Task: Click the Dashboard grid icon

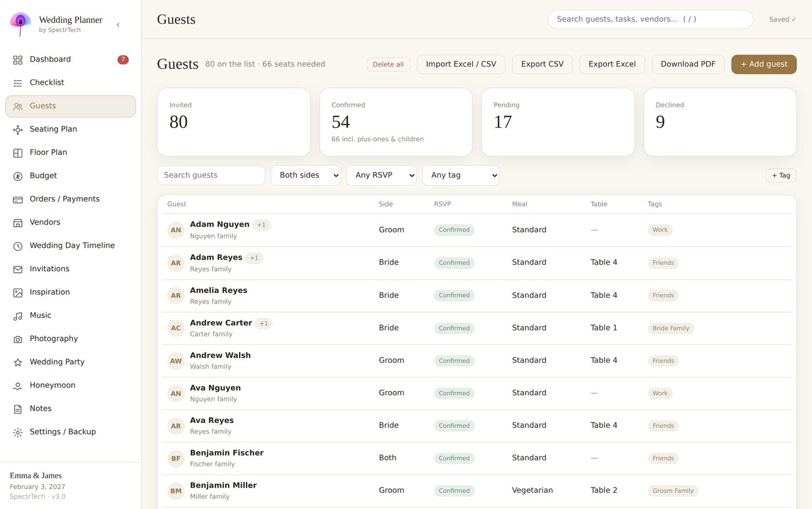Action: pyautogui.click(x=18, y=60)
